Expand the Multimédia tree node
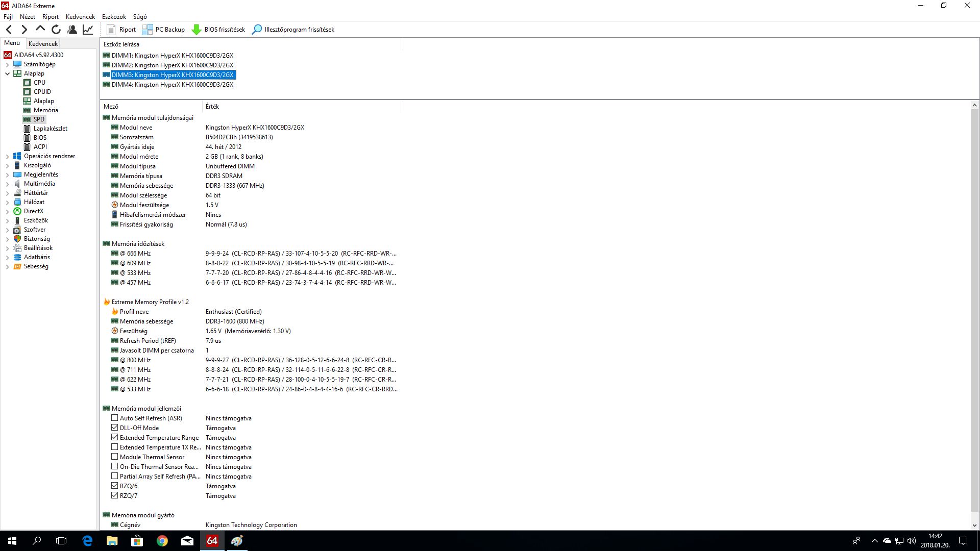 (8, 184)
